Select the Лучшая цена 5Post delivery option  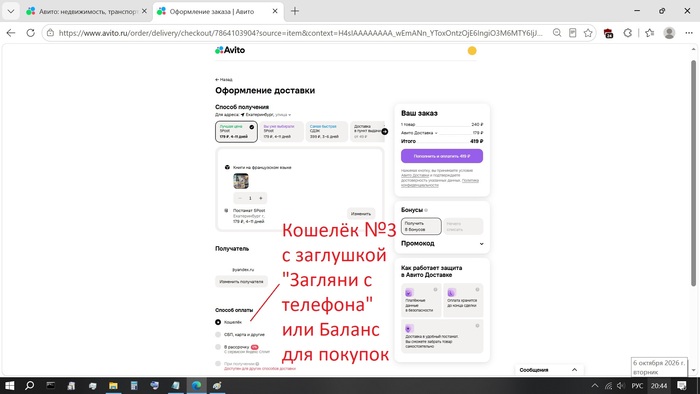[x=237, y=132]
